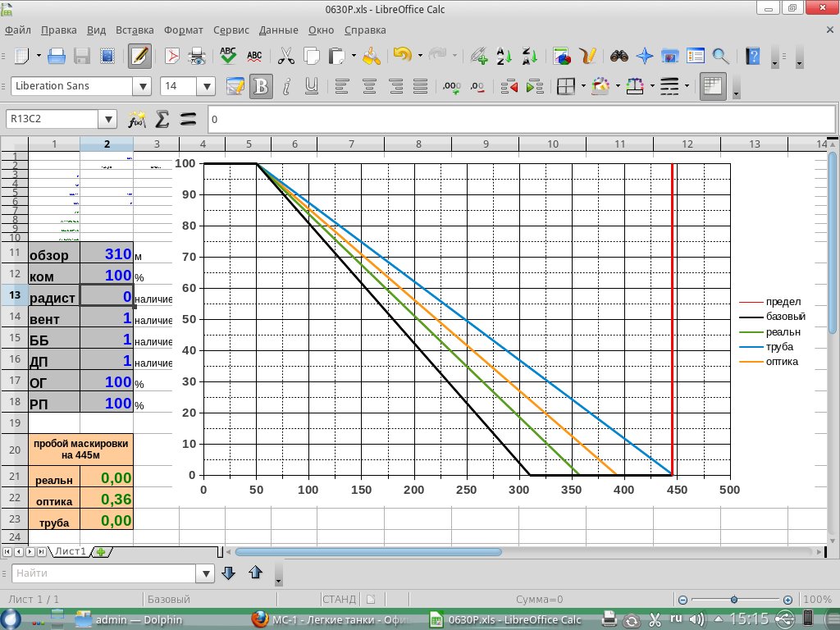The height and width of the screenshot is (630, 840).
Task: Open the Формат menu
Action: point(184,30)
